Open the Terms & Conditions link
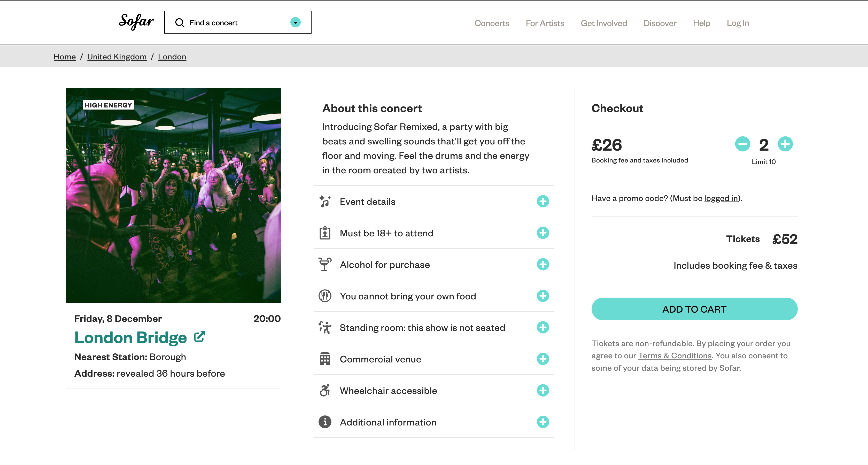Image resolution: width=868 pixels, height=465 pixels. 675,356
